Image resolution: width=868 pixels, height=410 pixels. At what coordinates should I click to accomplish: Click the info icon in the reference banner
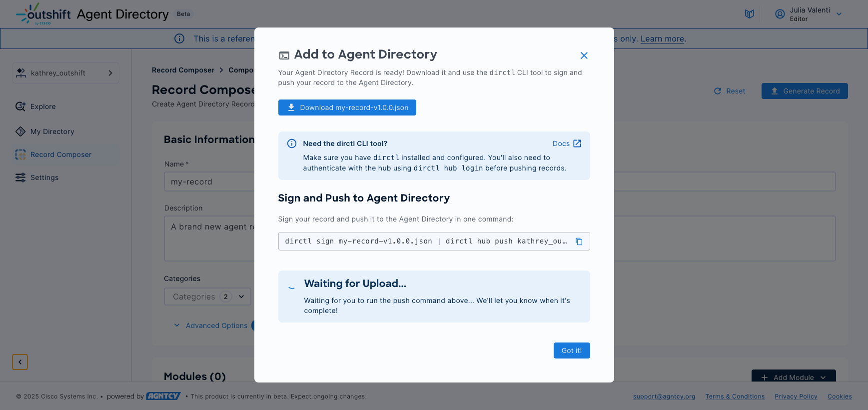point(179,39)
